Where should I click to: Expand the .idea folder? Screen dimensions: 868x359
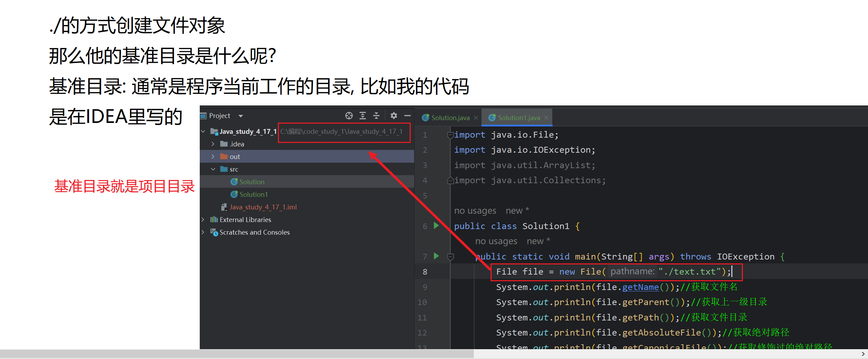213,144
